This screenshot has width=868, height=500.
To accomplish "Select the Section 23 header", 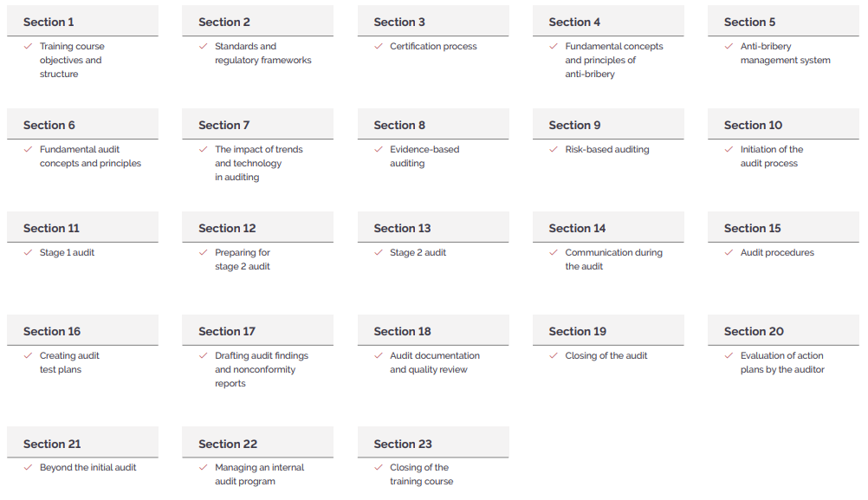I will tap(433, 443).
